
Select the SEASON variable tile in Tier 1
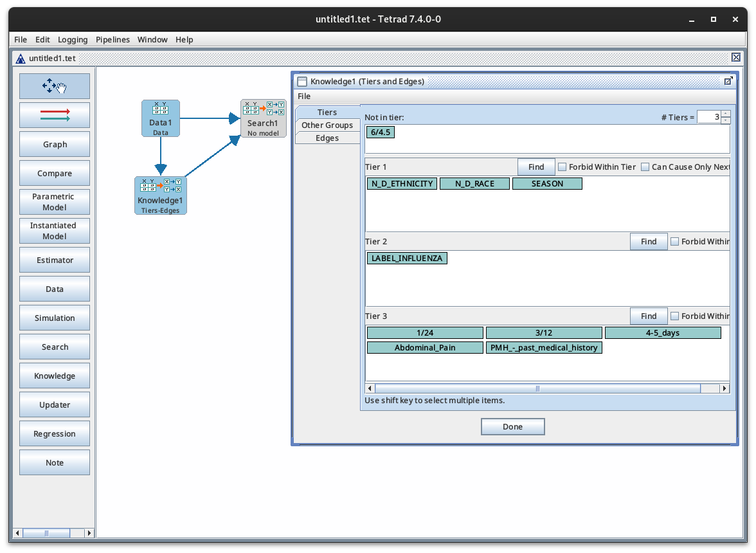click(x=547, y=183)
